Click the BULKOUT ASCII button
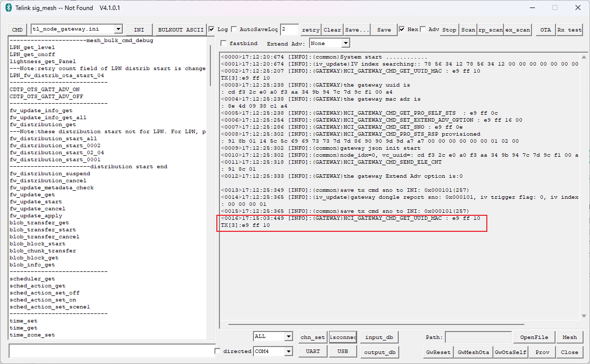This screenshot has height=364, width=590. click(x=181, y=30)
